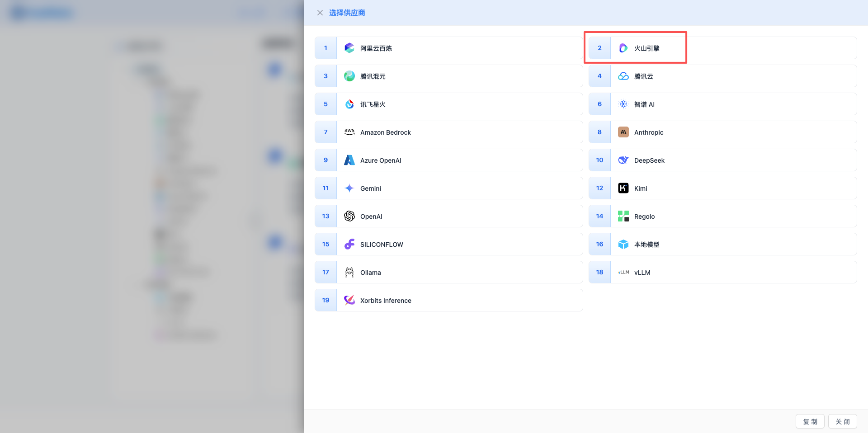Click the Anthropic logo icon
Image resolution: width=868 pixels, height=433 pixels.
623,132
